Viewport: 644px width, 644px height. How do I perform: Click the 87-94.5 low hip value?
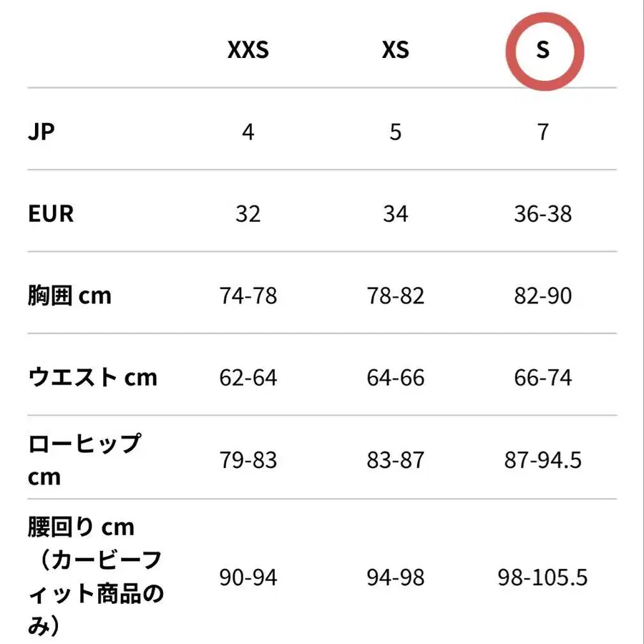pos(543,459)
